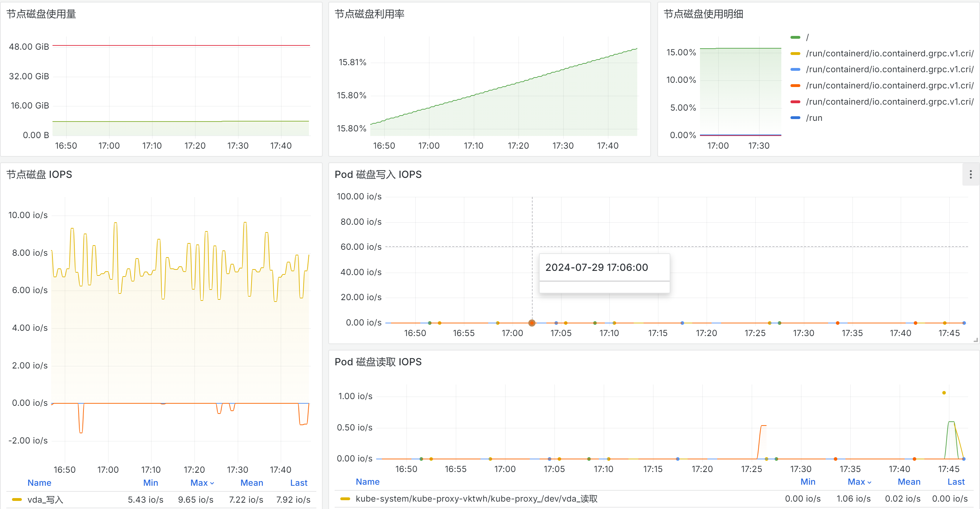Sort 节点磁盘 IOPS legend by Name
This screenshot has height=509, width=980.
(39, 483)
